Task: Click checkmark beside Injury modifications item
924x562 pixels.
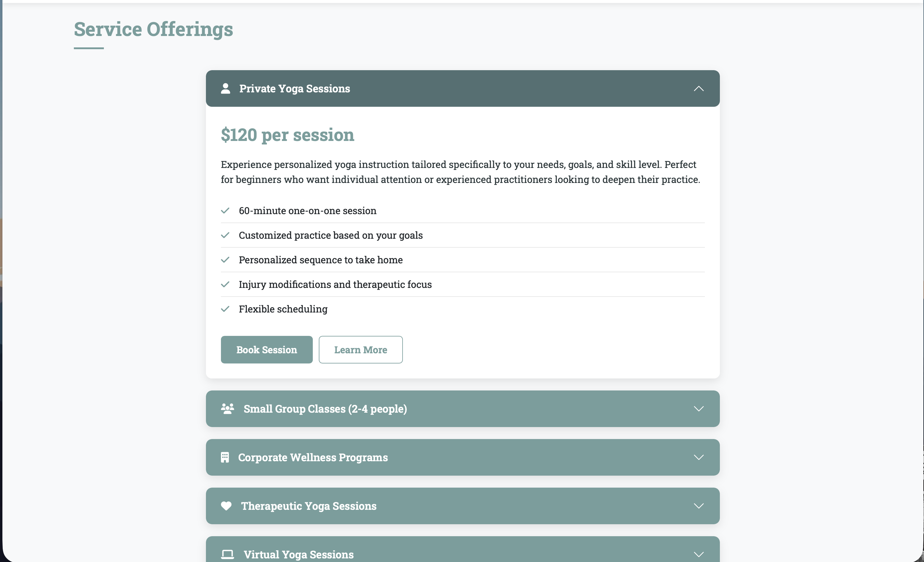Action: 225,284
